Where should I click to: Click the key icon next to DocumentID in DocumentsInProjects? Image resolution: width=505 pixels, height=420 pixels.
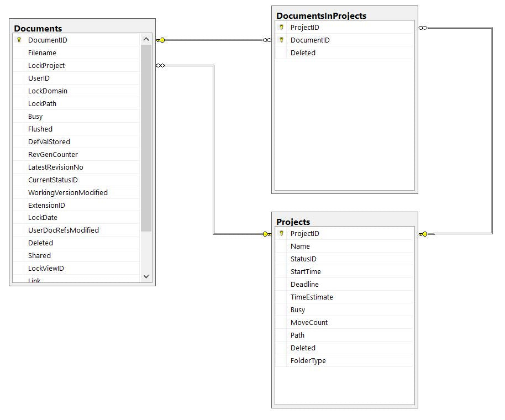click(x=281, y=40)
